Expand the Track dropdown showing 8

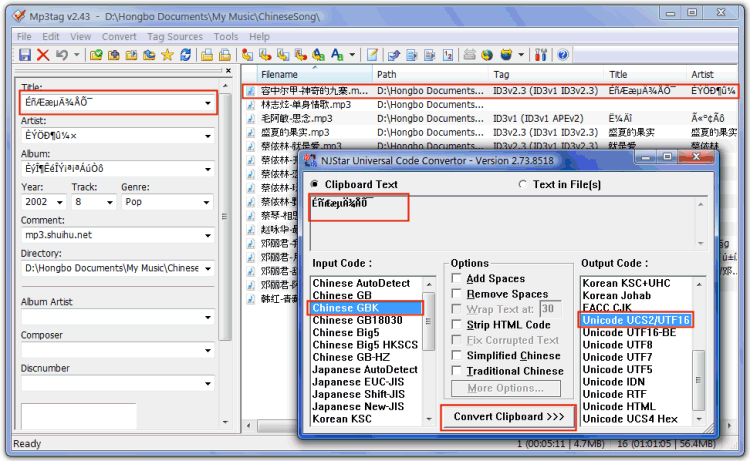pos(110,202)
